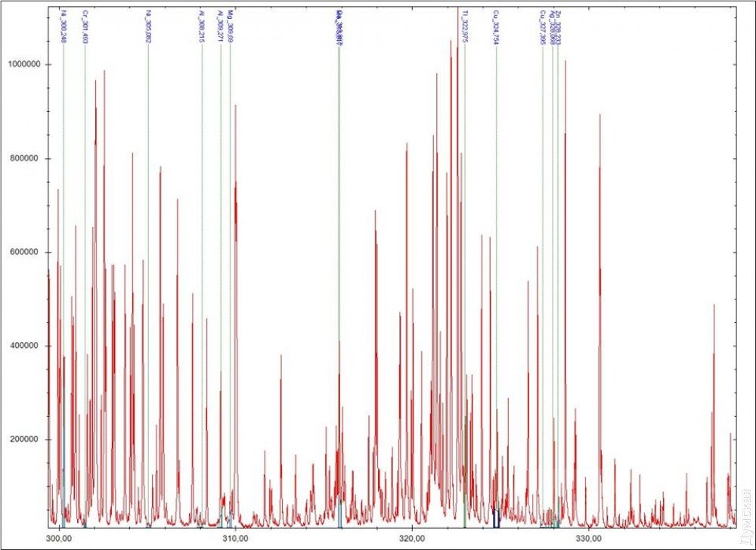Click the Ti_322,975 line label
The image size is (756, 550).
point(465,26)
